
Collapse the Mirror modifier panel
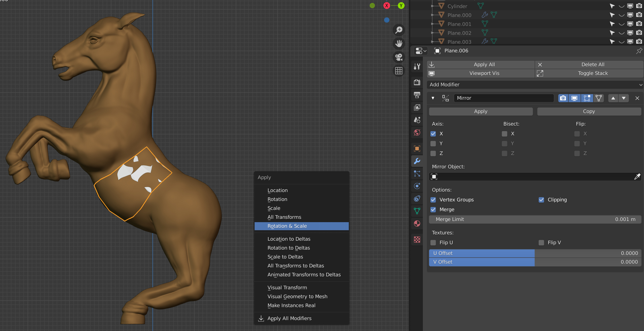[433, 98]
